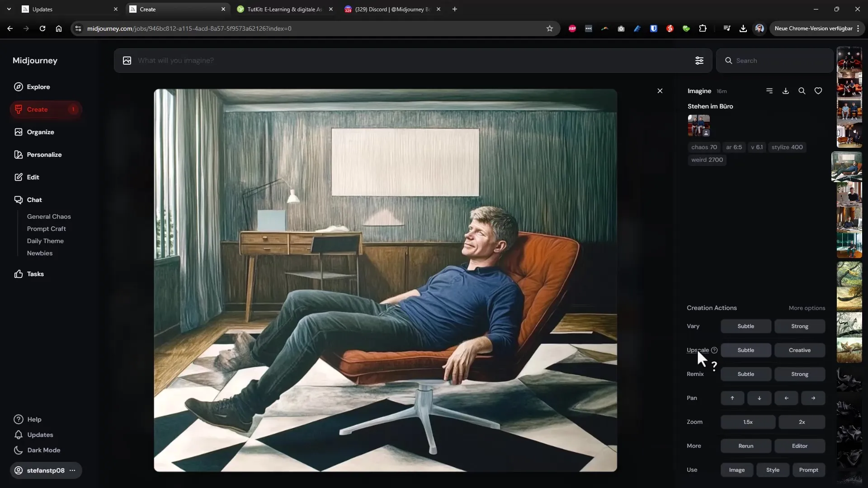This screenshot has height=488, width=868.
Task: Pan the image to the right
Action: coord(813,398)
